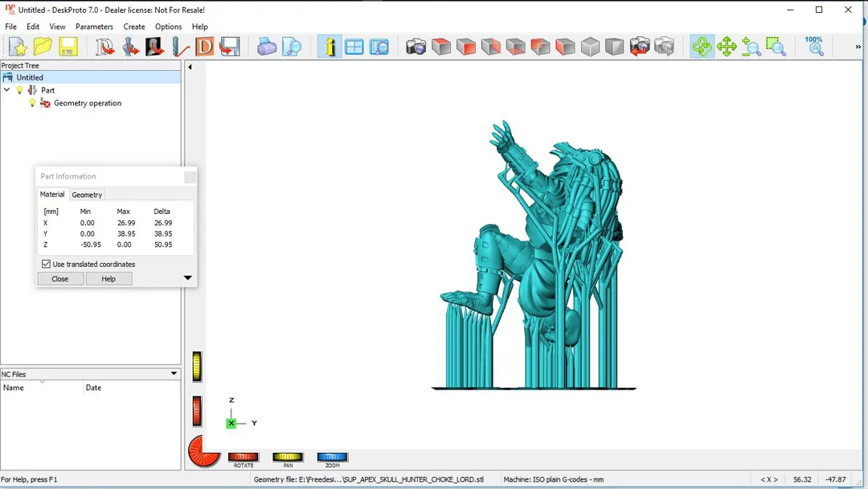Load a vector file with the D arrow icon
The width and height of the screenshot is (868, 489).
[x=104, y=47]
